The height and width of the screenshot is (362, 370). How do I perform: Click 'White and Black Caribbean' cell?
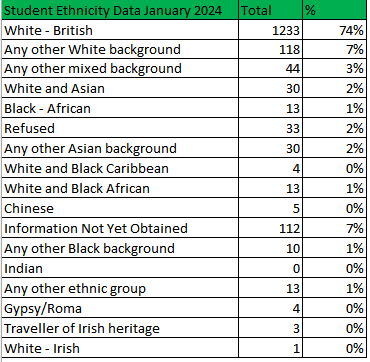tap(120, 168)
